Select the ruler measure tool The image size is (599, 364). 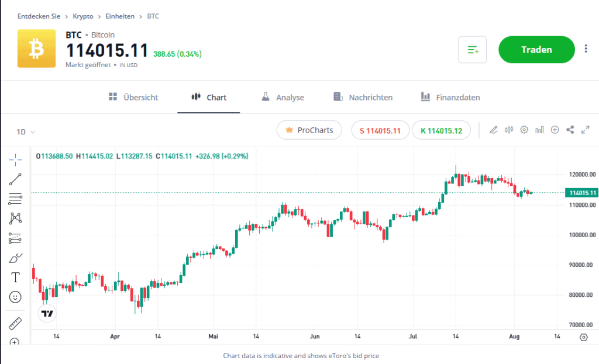click(15, 323)
